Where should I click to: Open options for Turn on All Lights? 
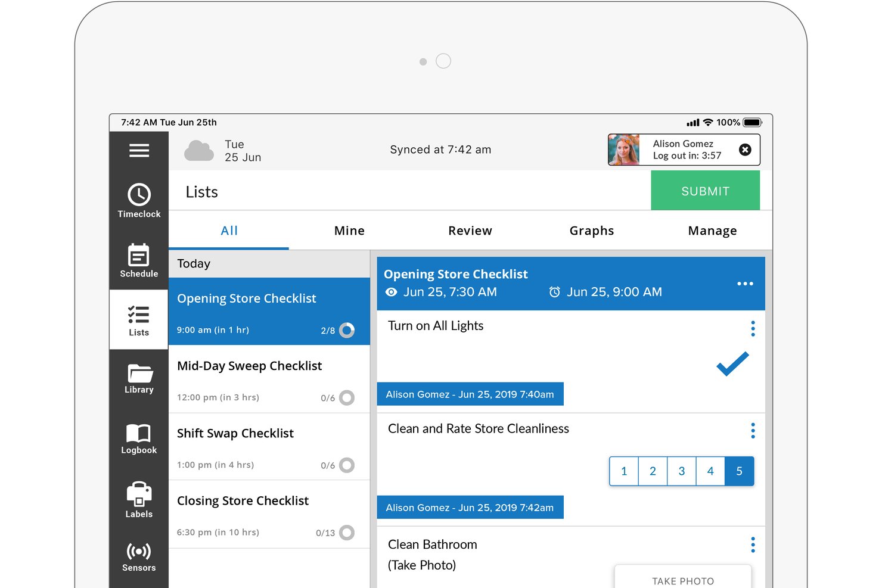[x=753, y=329]
